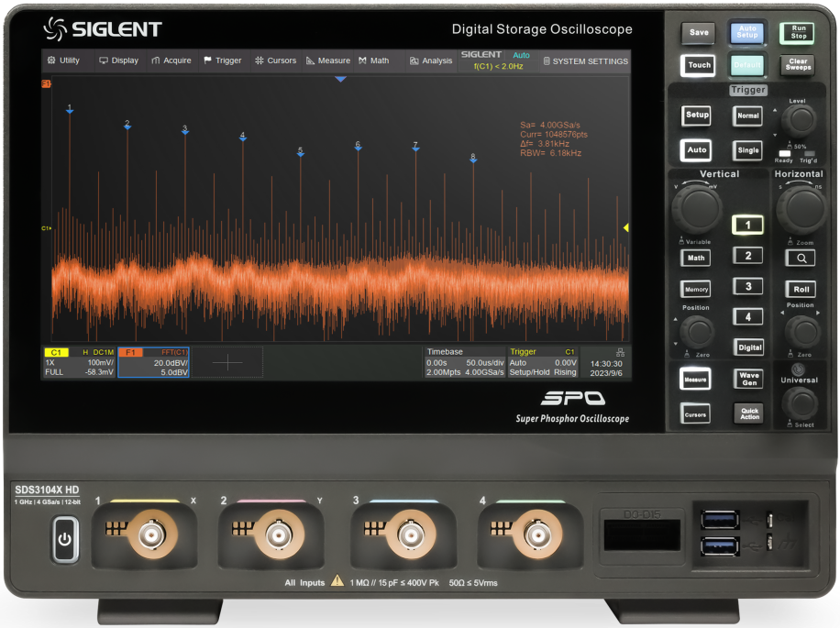Select Normal trigger mode

coord(748,116)
